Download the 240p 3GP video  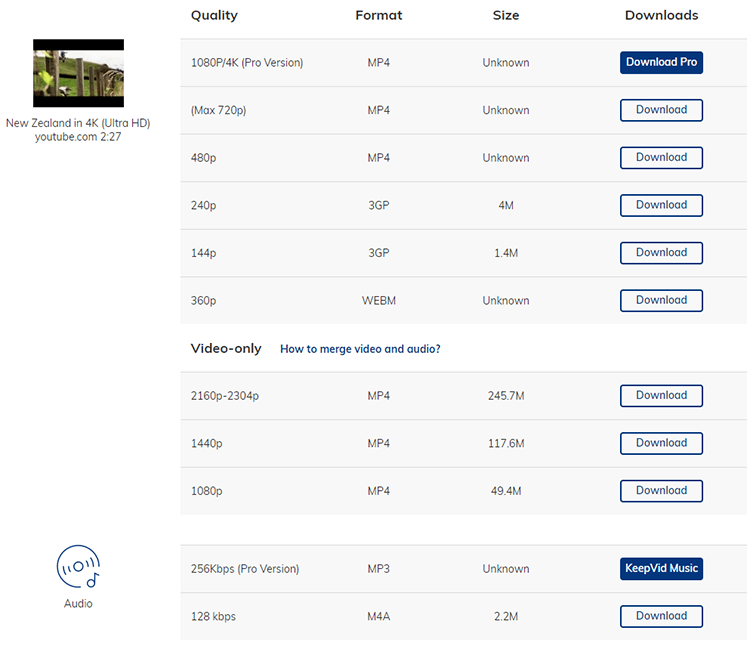click(661, 205)
